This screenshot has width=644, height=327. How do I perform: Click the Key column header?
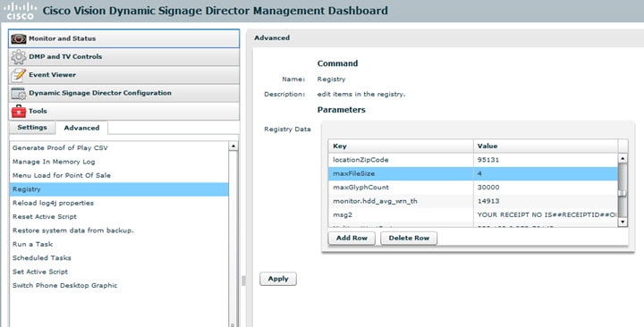pyautogui.click(x=401, y=146)
